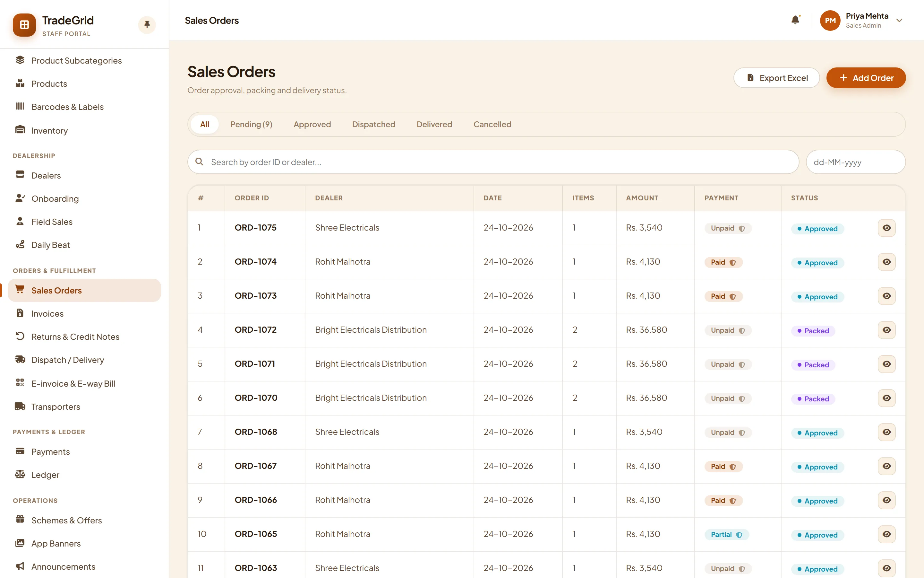Go to Barcodes & Labels

point(84,107)
